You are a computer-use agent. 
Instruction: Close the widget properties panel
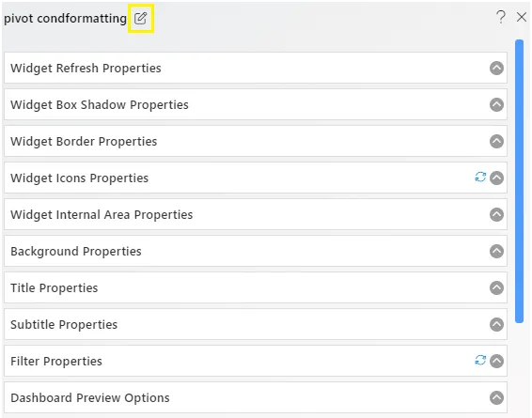click(x=522, y=17)
